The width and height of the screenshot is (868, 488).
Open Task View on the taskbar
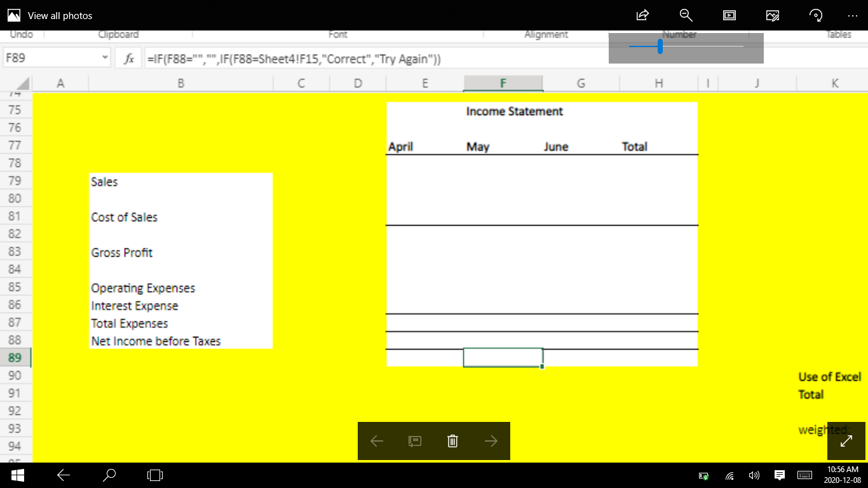[x=154, y=475]
